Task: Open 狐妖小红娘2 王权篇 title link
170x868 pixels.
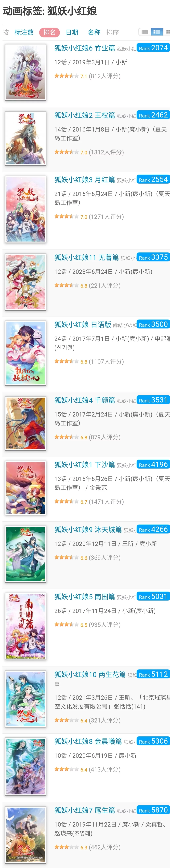Action: 85,115
